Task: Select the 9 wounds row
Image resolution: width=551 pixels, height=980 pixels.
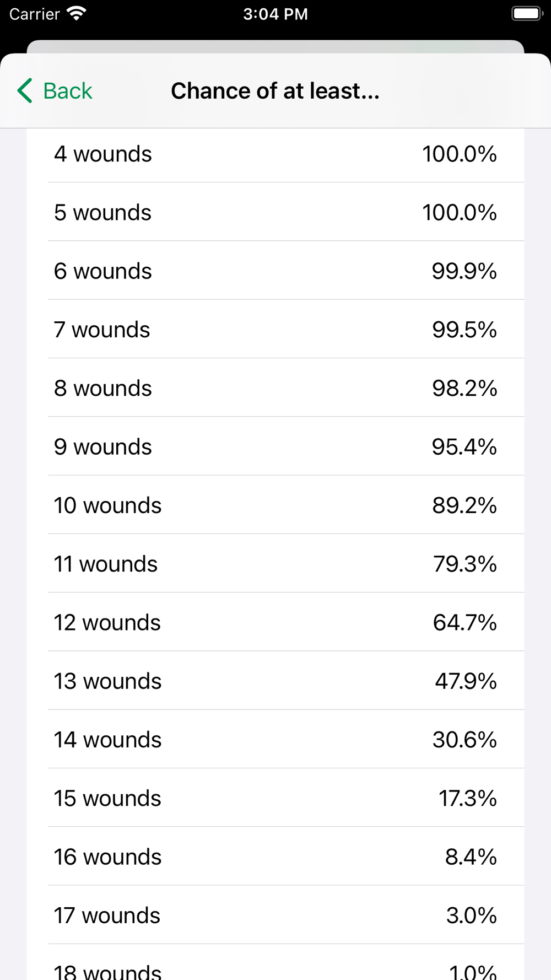Action: coord(275,446)
